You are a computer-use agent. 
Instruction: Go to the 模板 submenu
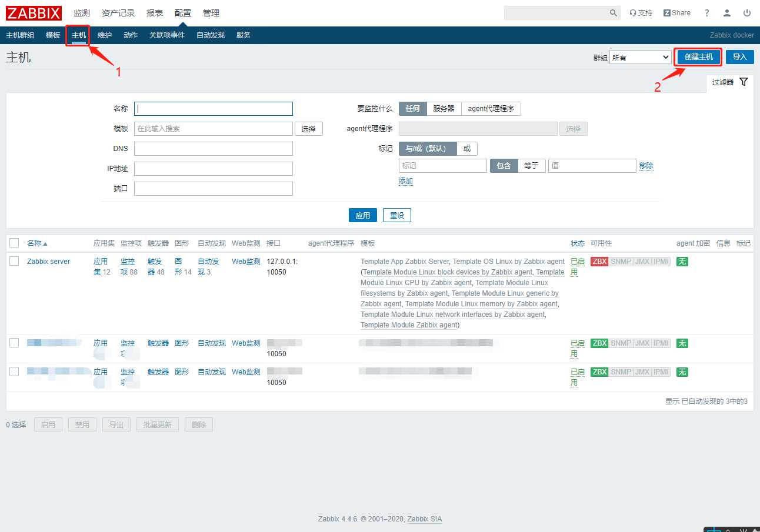[53, 35]
